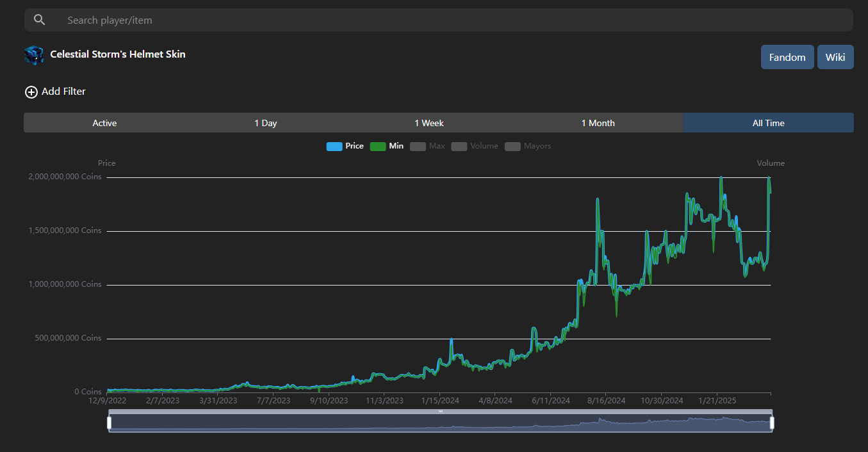Viewport: 868px width, 452px height.
Task: Click the Celestial Storm helmet skin icon
Action: point(34,55)
